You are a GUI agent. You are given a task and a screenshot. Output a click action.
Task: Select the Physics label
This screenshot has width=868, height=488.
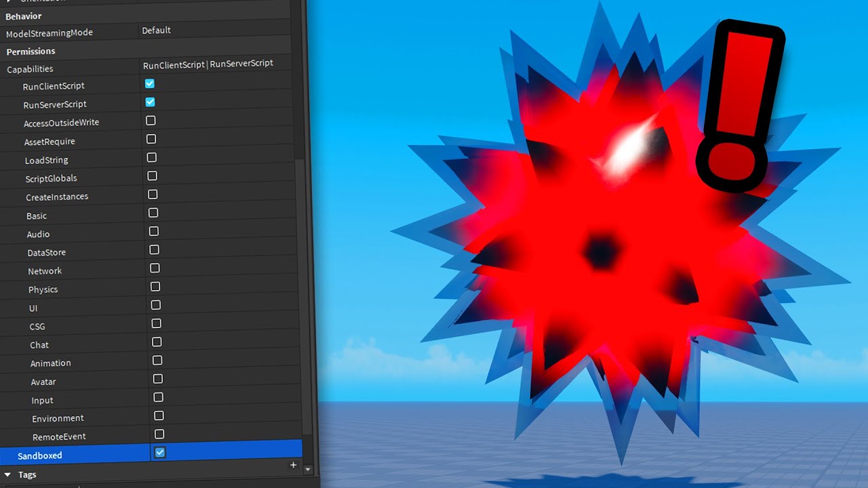click(x=43, y=290)
